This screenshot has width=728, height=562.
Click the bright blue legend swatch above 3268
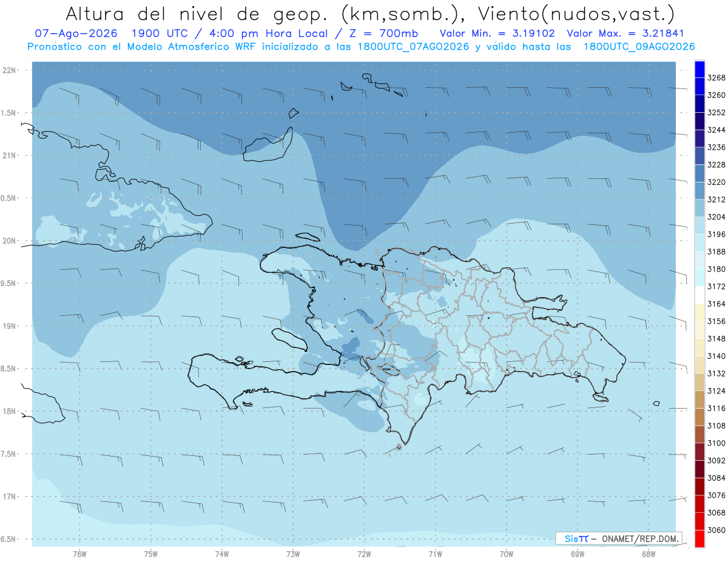pos(699,69)
